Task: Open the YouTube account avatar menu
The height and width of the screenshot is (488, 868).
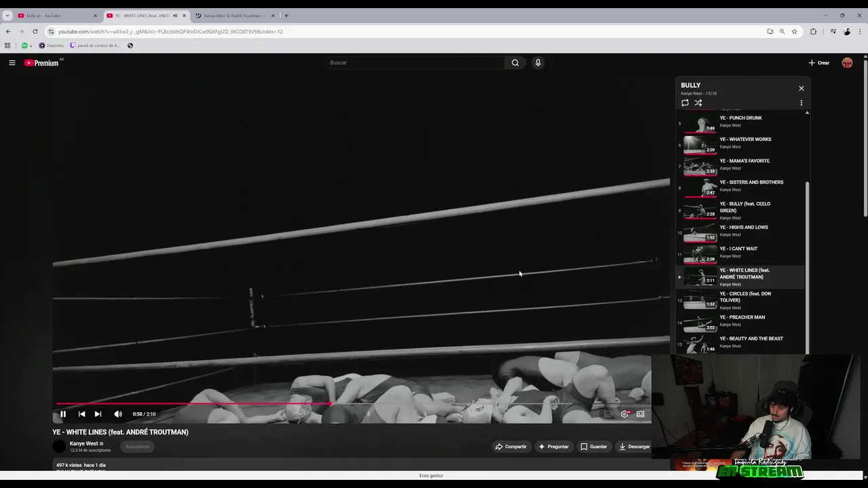Action: 847,62
